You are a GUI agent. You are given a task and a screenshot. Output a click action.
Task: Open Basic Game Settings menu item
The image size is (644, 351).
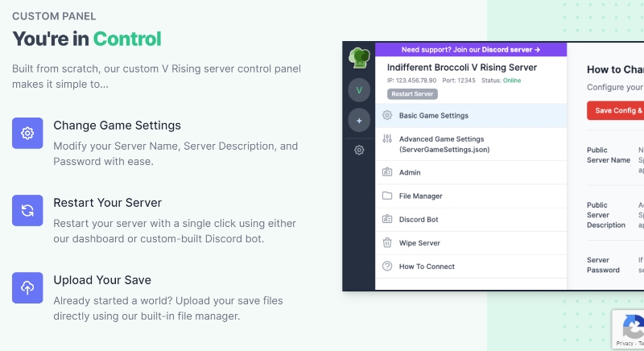433,116
